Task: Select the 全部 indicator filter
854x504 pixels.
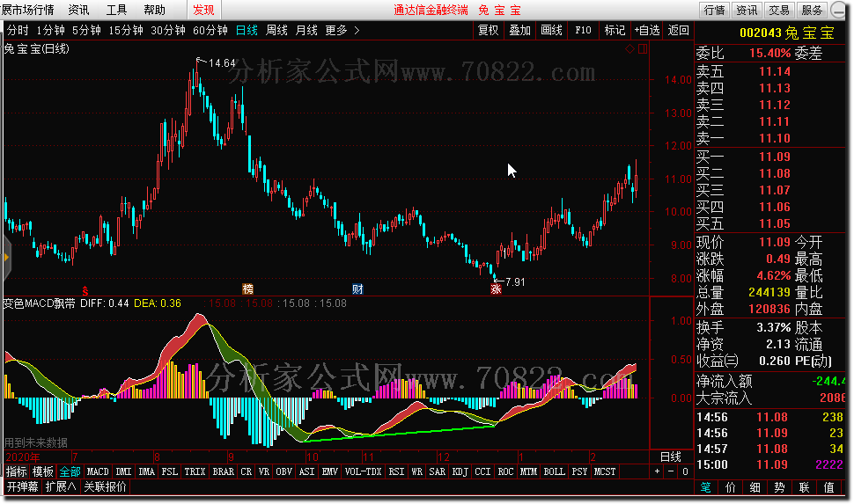Action: click(x=70, y=471)
